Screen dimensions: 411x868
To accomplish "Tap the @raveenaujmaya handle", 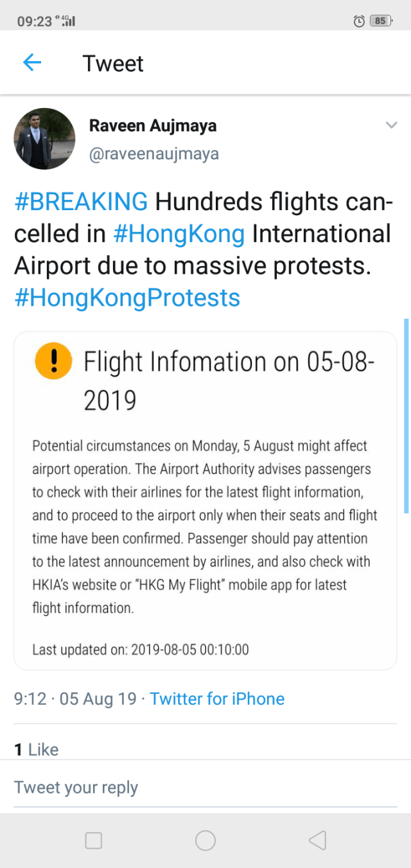I will coord(153,154).
